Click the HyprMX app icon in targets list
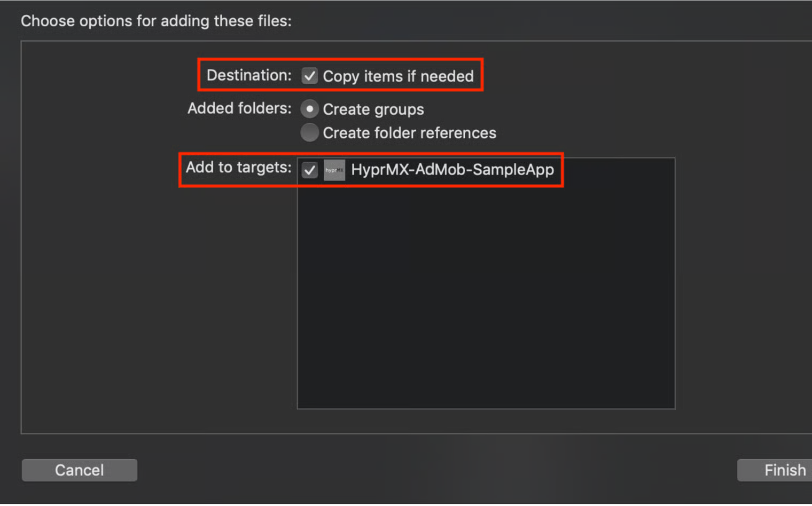Viewport: 812px width, 506px height. [x=334, y=170]
